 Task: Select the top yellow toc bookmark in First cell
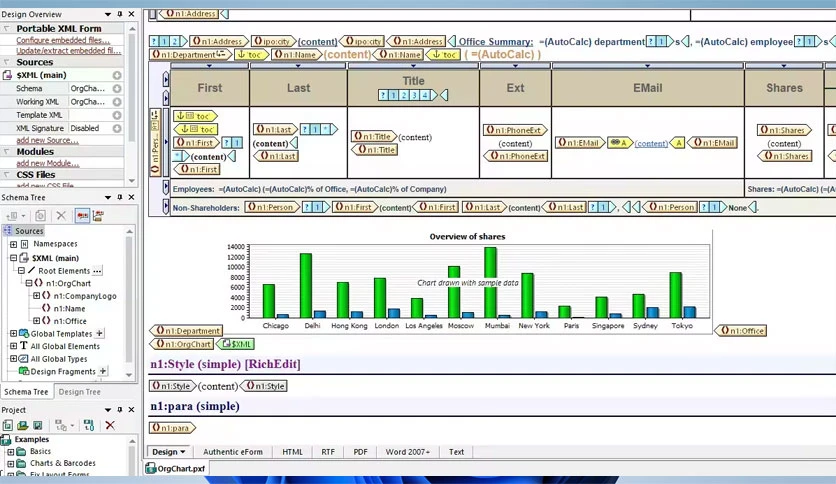195,116
